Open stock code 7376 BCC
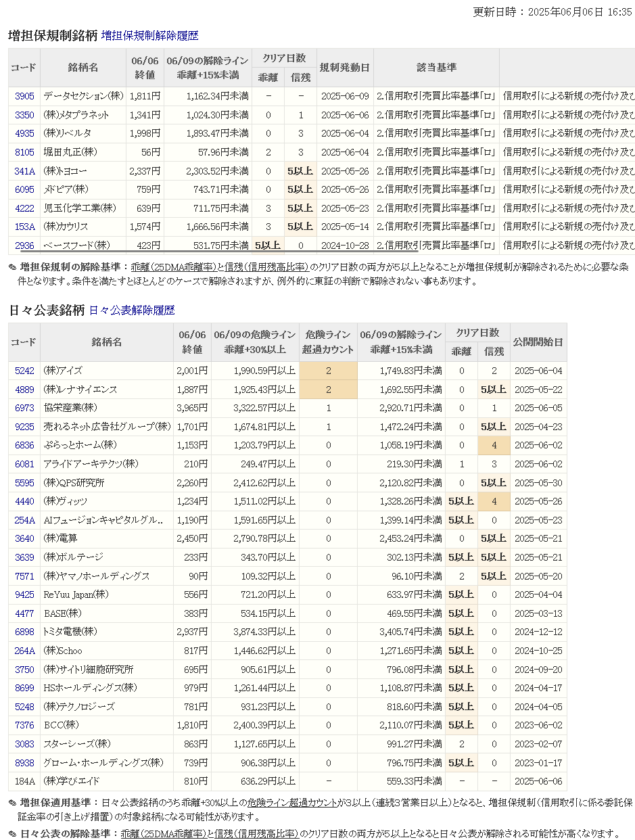The image size is (635, 840). point(24,725)
